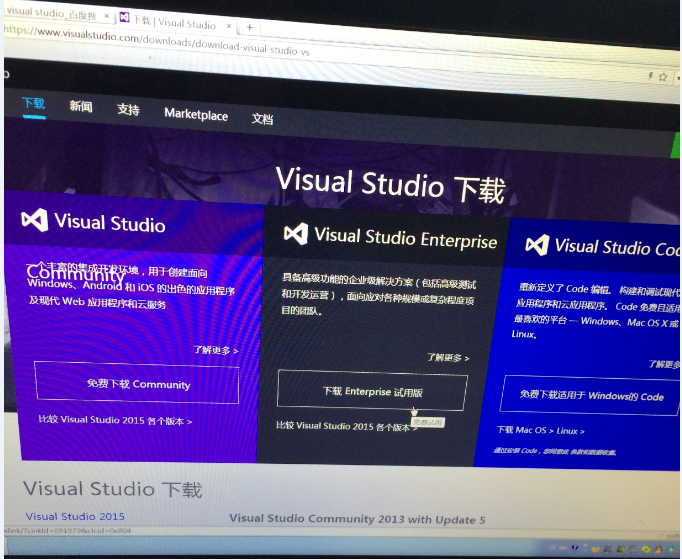The width and height of the screenshot is (682, 559).
Task: Click the Linux download link
Action: pyautogui.click(x=570, y=431)
